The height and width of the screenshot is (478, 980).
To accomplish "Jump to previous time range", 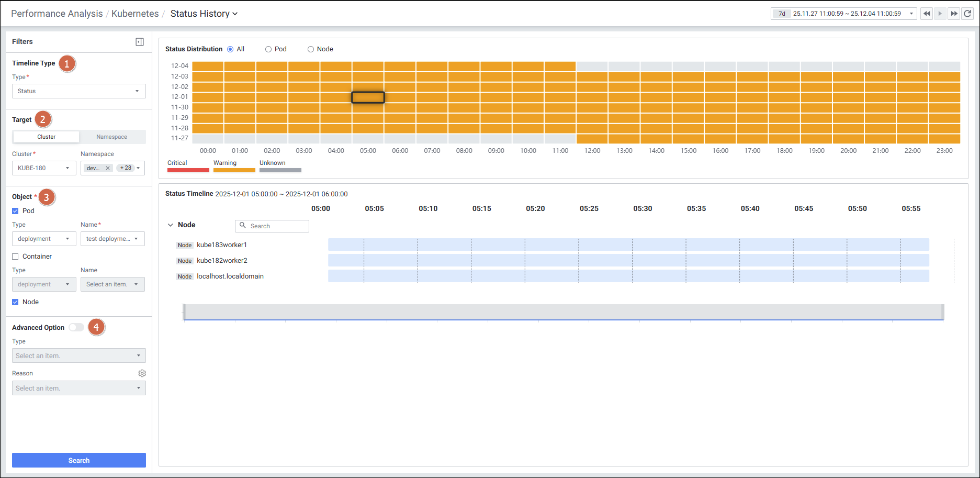I will 927,14.
